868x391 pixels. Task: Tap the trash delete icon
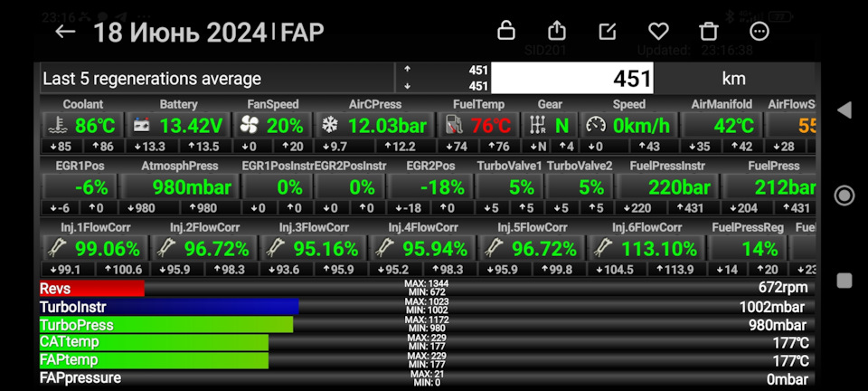tap(710, 32)
